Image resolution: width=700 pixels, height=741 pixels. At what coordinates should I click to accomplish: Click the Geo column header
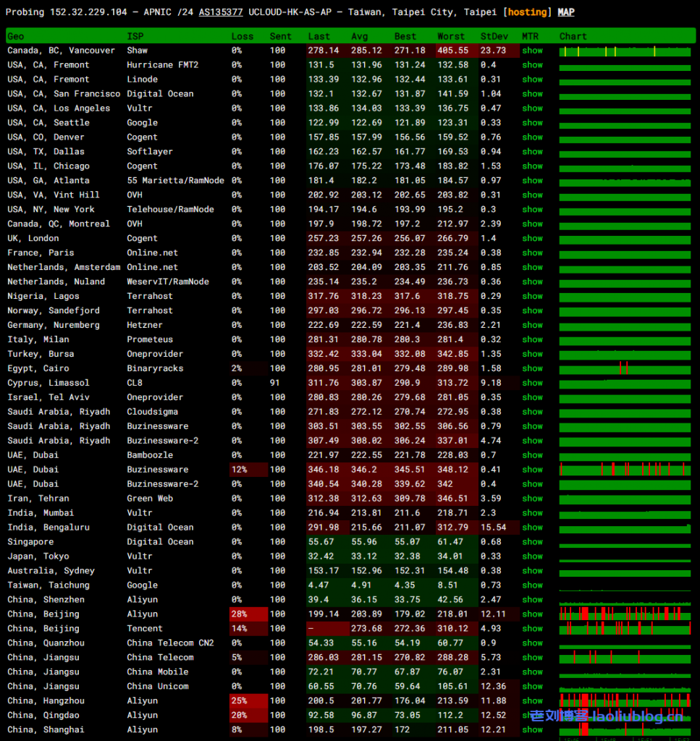pyautogui.click(x=16, y=36)
